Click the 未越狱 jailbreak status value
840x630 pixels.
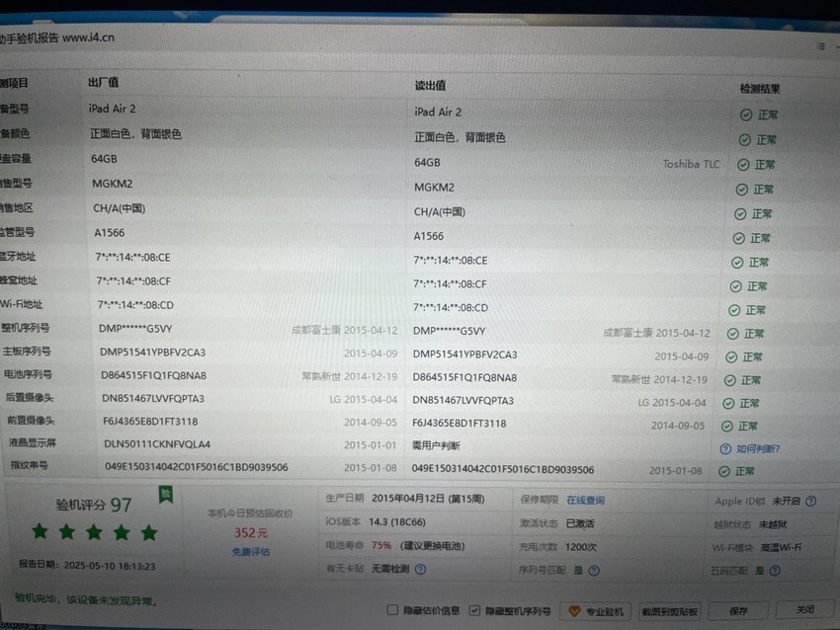click(773, 525)
